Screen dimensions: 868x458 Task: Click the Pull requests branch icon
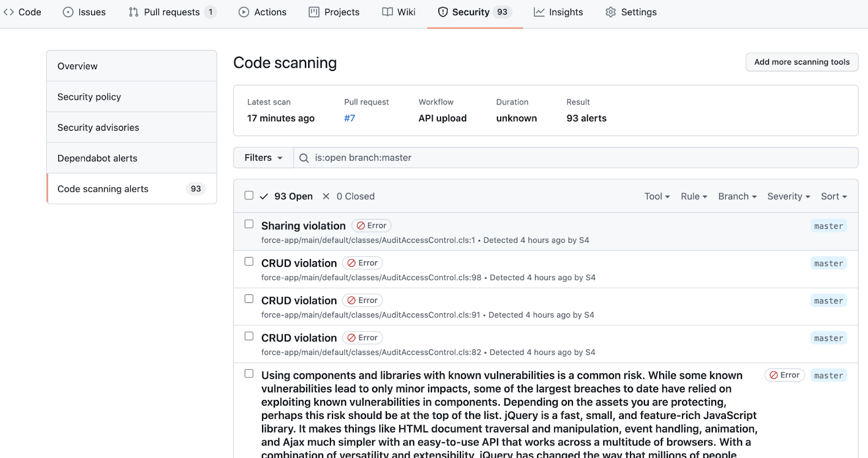tap(133, 12)
